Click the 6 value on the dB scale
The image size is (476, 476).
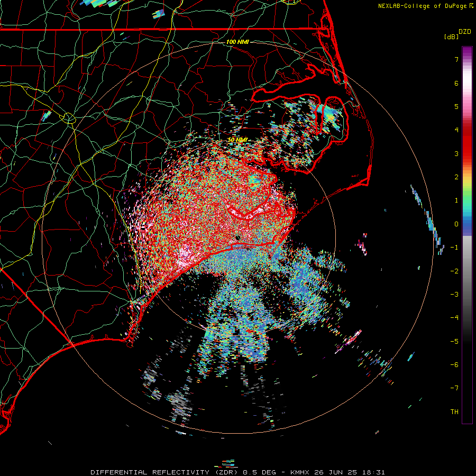tap(456, 83)
